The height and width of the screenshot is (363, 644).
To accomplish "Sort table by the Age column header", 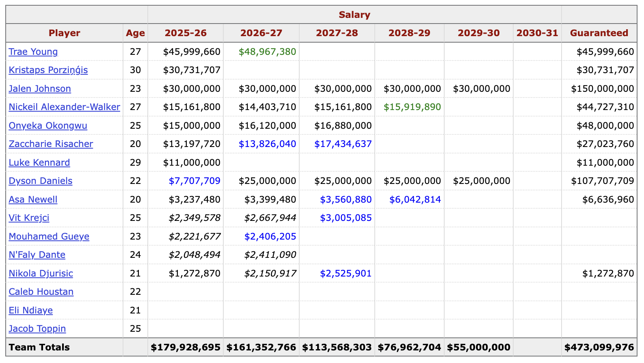I will pyautogui.click(x=135, y=33).
